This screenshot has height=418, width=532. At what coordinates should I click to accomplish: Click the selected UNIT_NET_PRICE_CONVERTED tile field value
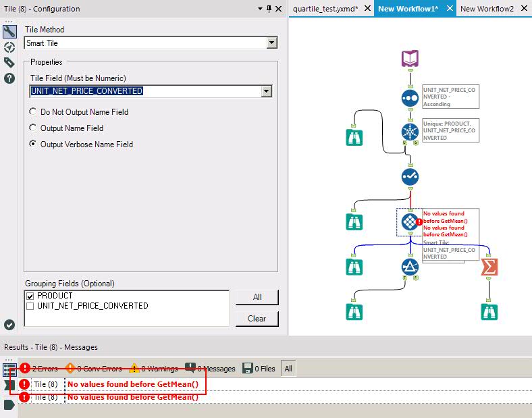coord(87,91)
